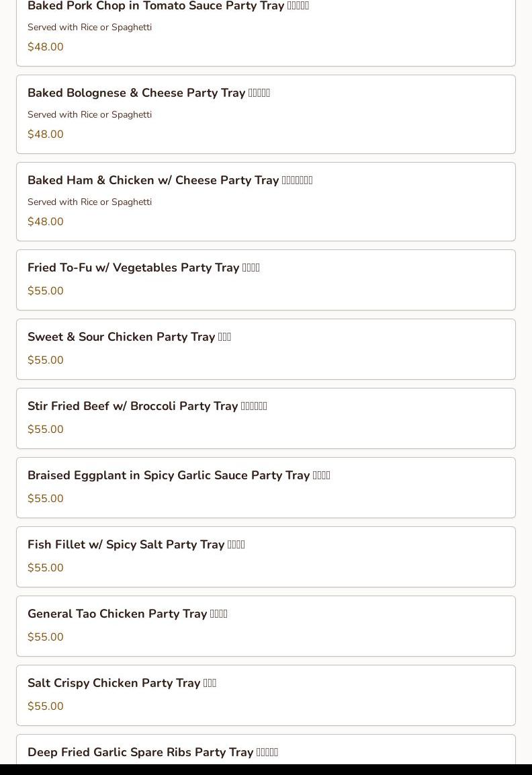Click $55.00 price under Fish Fillet tray
Image resolution: width=532 pixels, height=775 pixels.
pyautogui.click(x=46, y=568)
